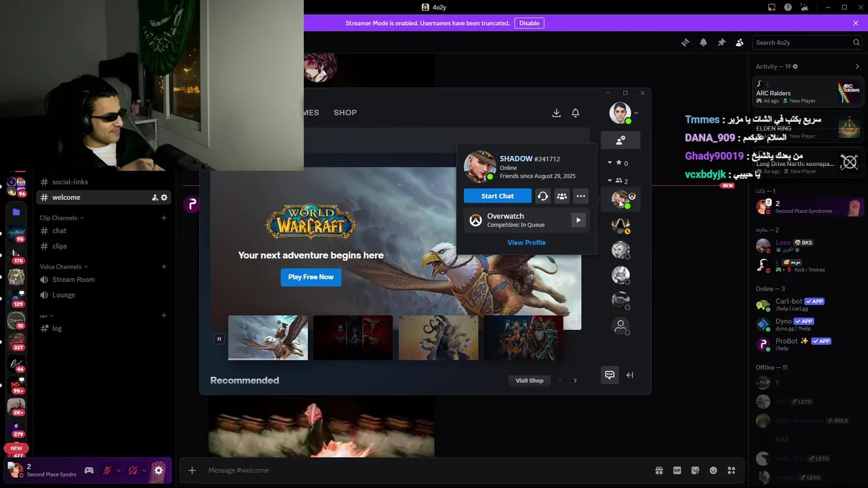Open Battle.net chat window icon
Image resolution: width=868 pixels, height=488 pixels.
coord(610,375)
